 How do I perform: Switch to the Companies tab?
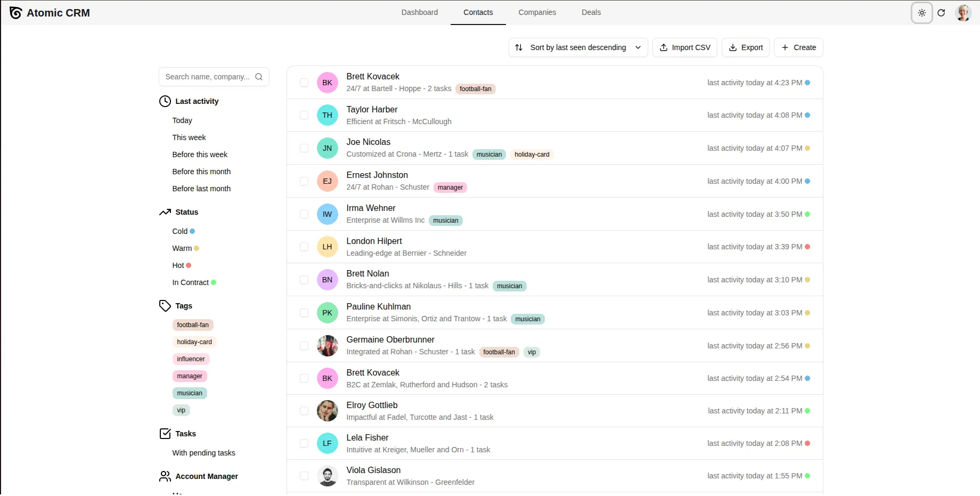point(537,12)
